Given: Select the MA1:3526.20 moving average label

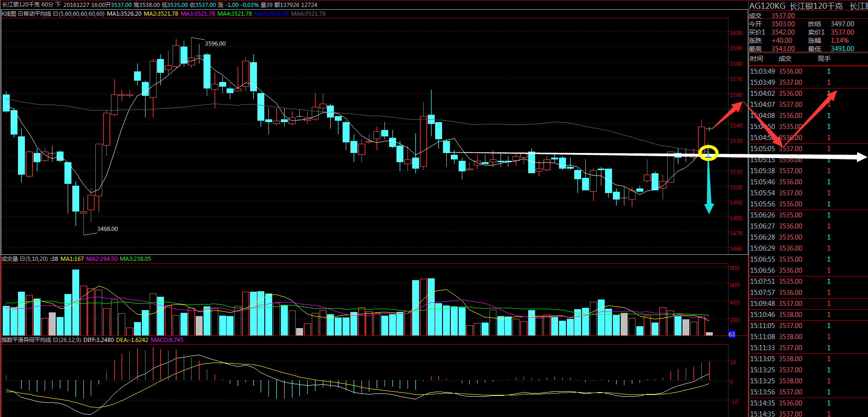Looking at the screenshot, I should 124,14.
